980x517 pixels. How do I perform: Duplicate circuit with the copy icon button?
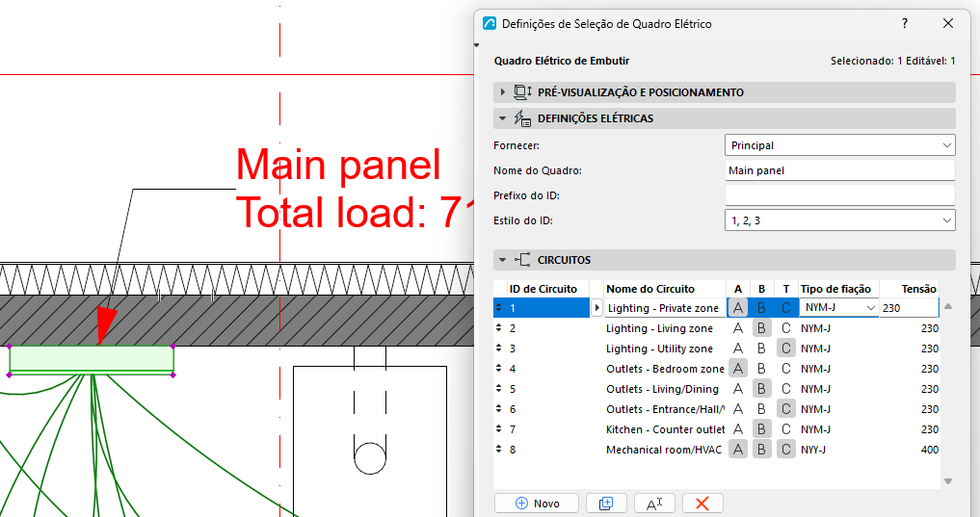coord(605,504)
